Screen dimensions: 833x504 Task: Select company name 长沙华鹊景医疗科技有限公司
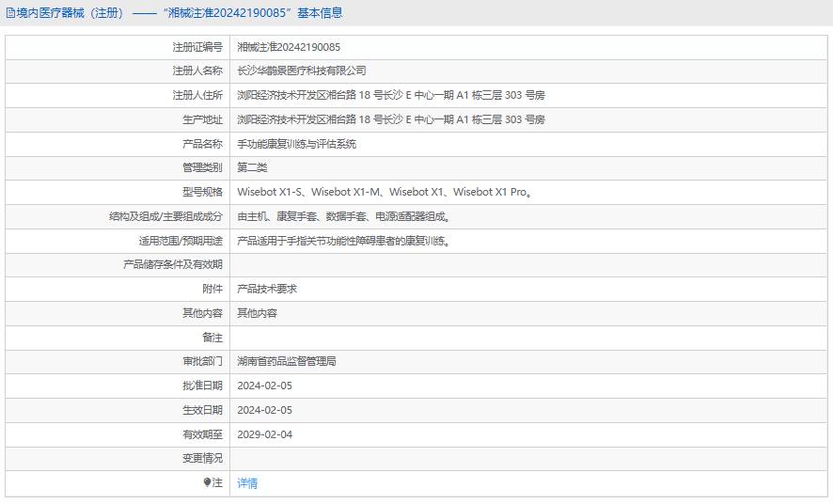[301, 71]
